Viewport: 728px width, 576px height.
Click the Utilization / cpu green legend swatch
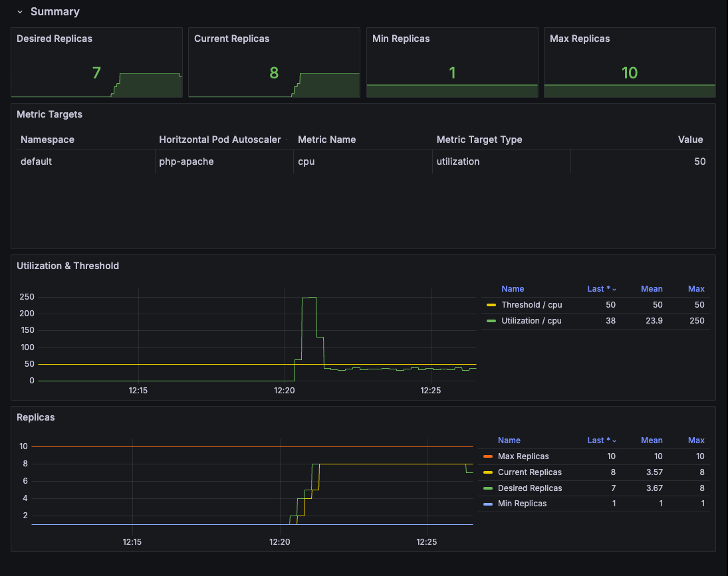(x=491, y=321)
